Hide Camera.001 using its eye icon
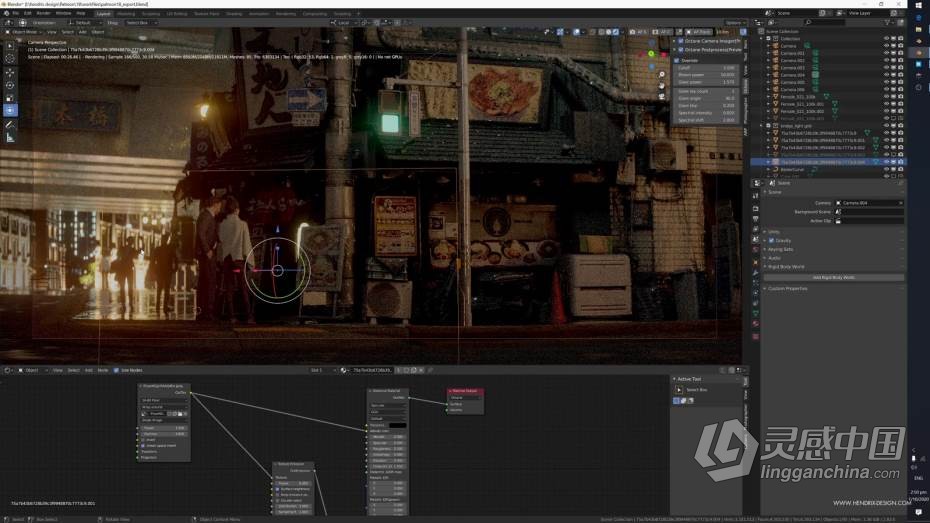This screenshot has width=930, height=523. click(886, 53)
